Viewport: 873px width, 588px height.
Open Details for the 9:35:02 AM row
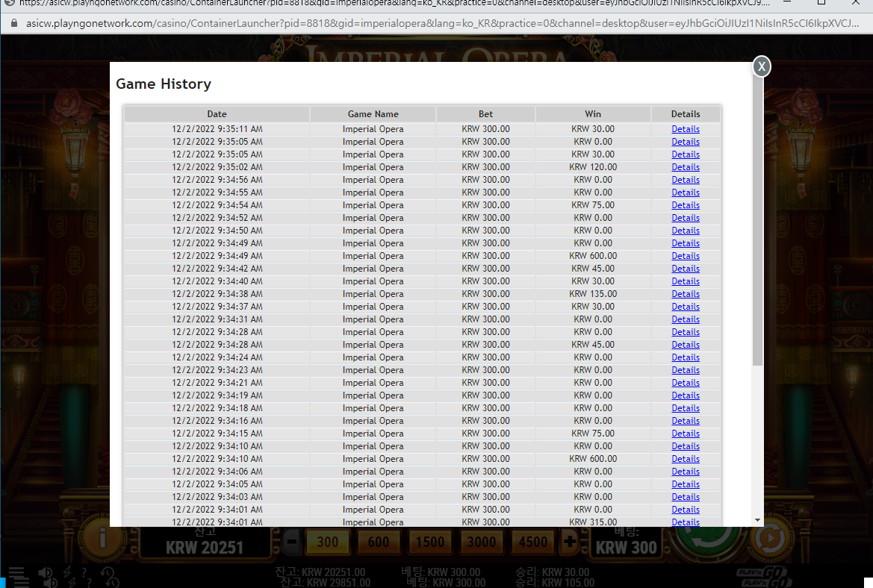pos(686,167)
